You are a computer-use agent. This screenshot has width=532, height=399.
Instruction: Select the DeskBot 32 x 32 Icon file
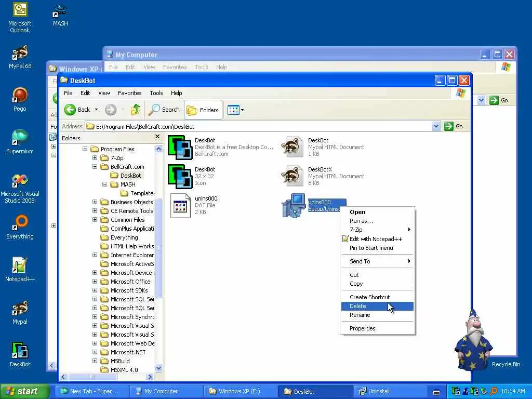tap(180, 177)
